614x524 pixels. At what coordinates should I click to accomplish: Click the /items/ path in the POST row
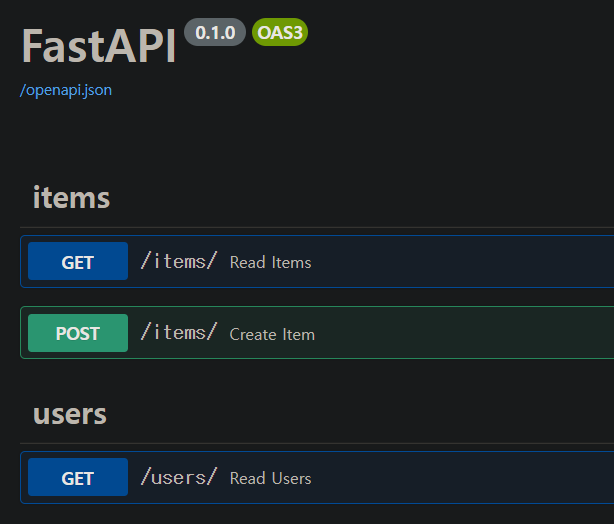pyautogui.click(x=179, y=332)
